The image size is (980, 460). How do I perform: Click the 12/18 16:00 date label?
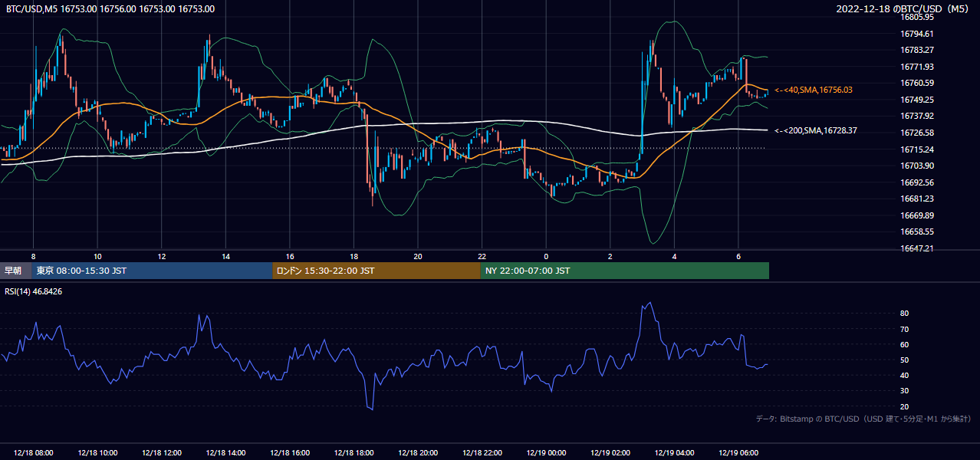pos(289,452)
